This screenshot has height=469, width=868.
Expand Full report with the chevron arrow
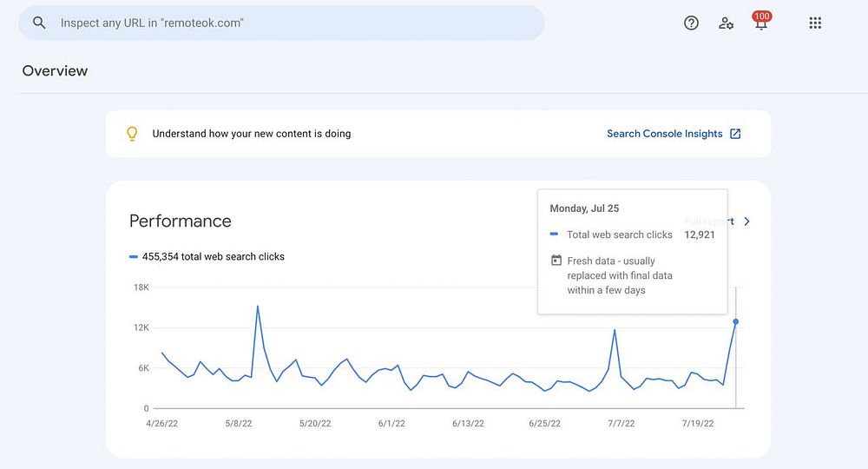[x=747, y=221]
